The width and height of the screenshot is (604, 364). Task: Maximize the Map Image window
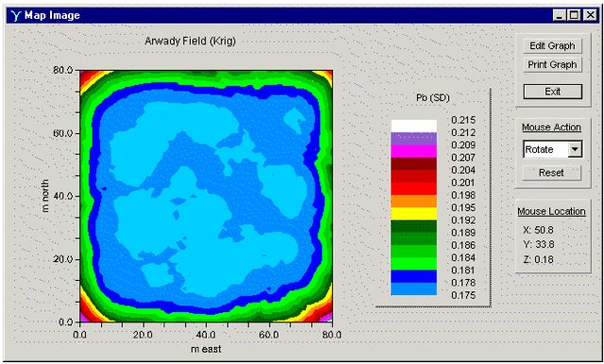point(574,15)
